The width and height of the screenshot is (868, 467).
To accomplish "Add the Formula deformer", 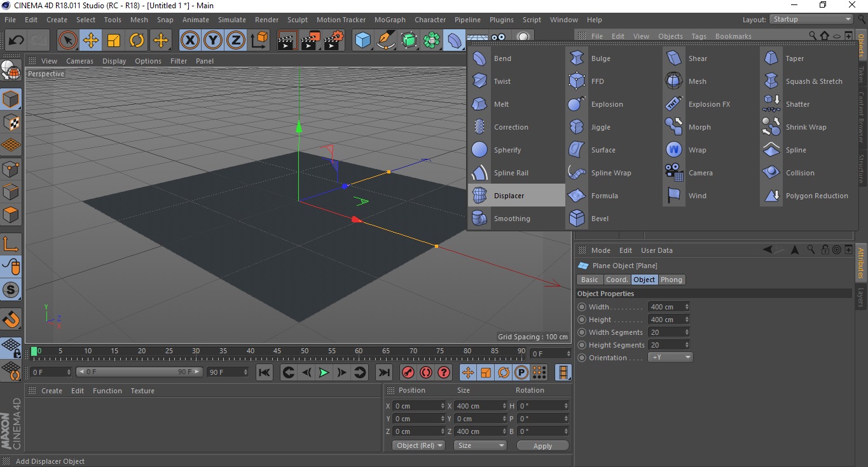I will click(x=614, y=196).
